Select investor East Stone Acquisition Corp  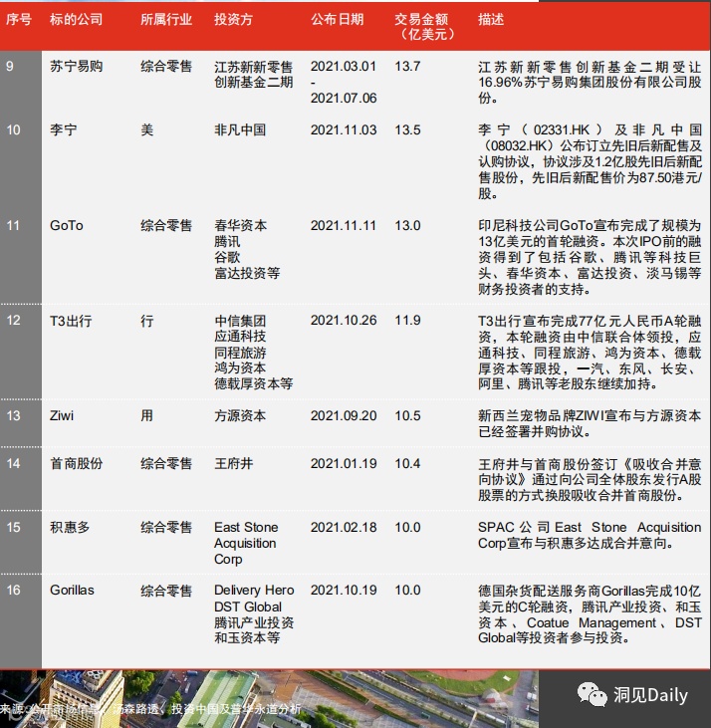pos(246,543)
